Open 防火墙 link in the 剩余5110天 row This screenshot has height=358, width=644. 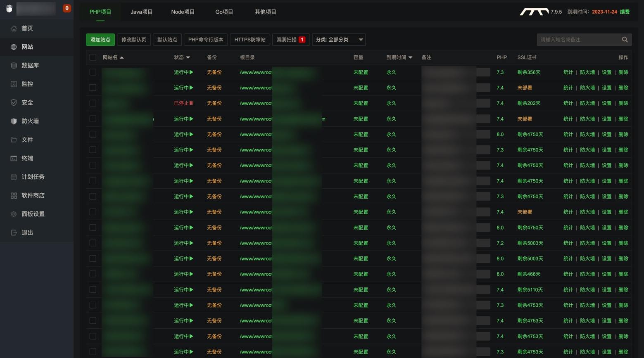click(x=587, y=290)
